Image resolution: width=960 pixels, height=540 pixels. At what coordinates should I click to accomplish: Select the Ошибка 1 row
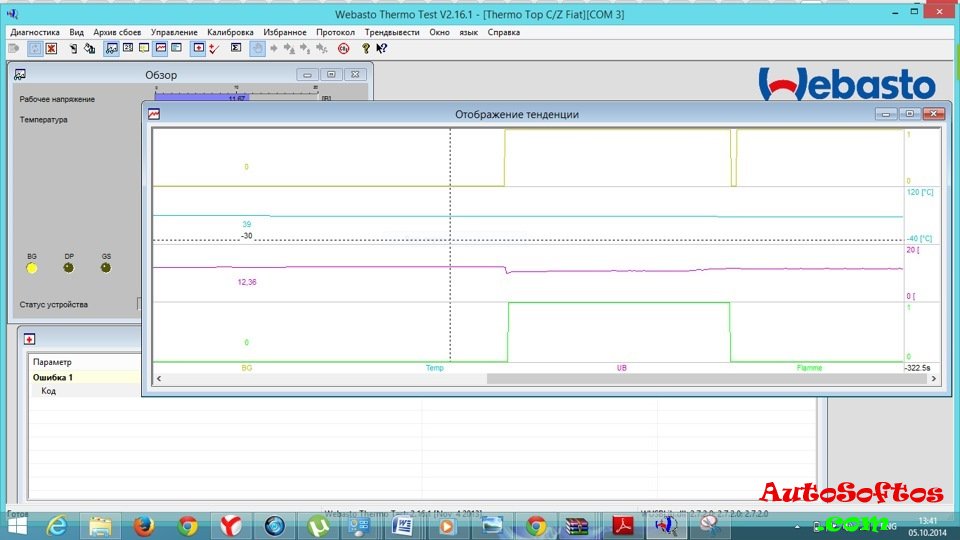pyautogui.click(x=86, y=377)
